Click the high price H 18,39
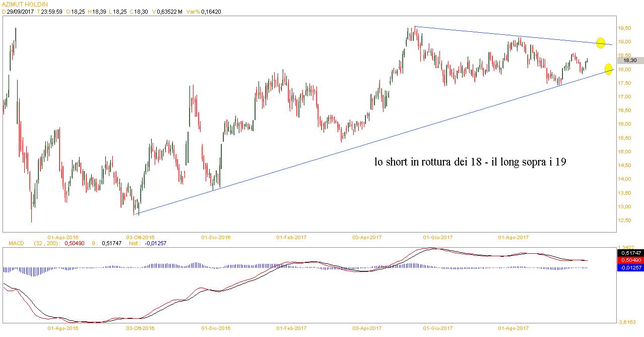Screen dimensions: 644x337 click(97, 11)
